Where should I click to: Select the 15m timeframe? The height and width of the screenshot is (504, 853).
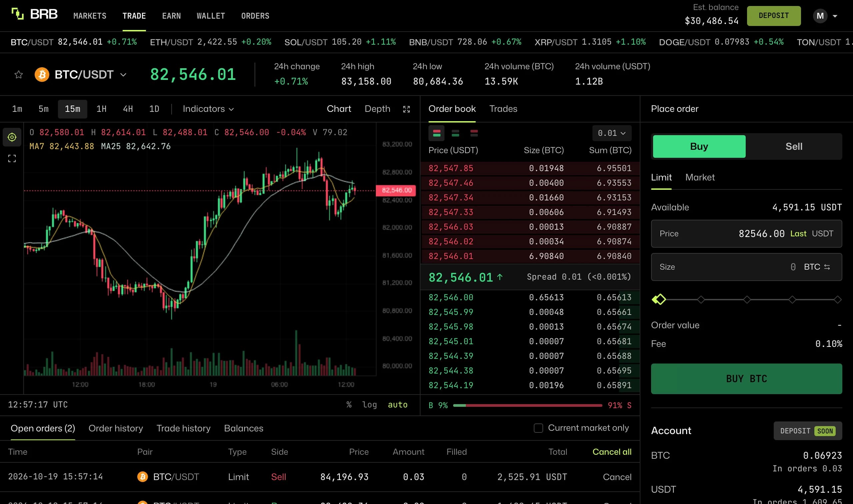pyautogui.click(x=72, y=109)
